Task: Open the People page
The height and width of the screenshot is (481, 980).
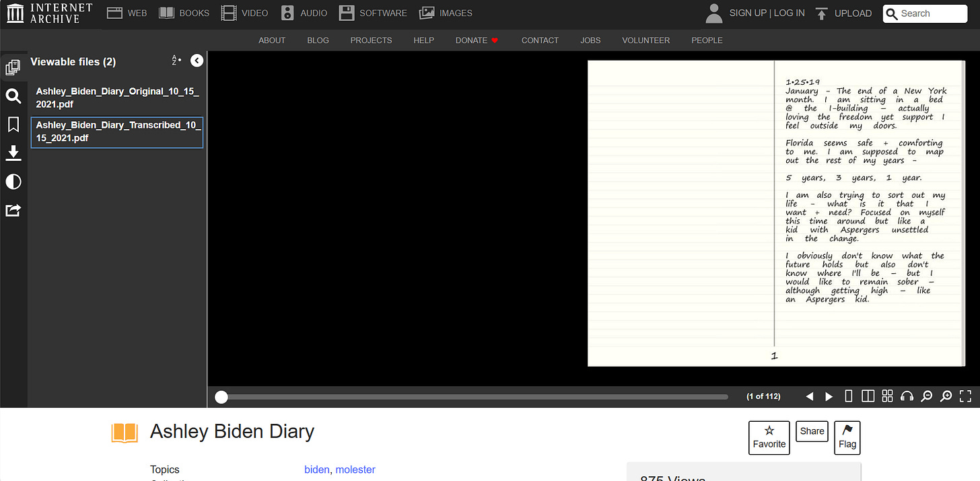Action: click(x=707, y=40)
